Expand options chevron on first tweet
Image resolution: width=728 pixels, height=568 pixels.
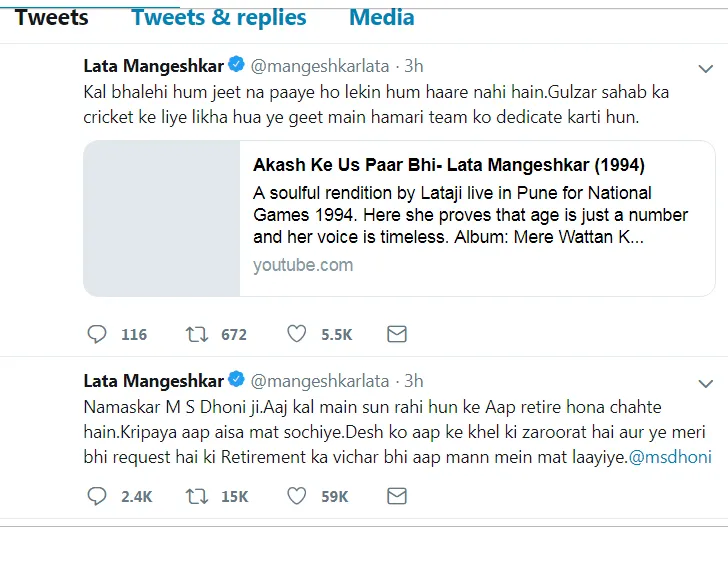[706, 69]
